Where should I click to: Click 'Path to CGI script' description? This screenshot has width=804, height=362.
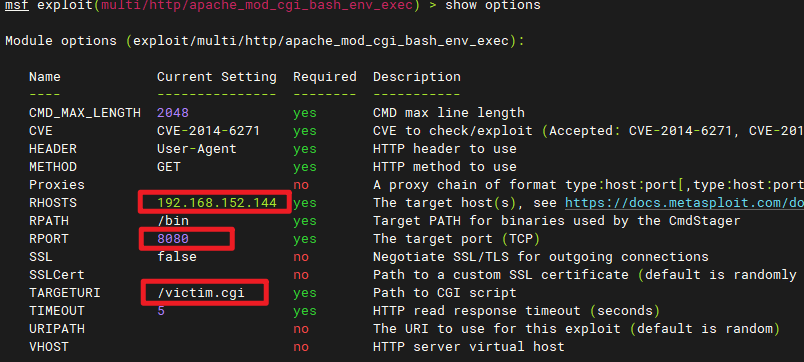445,293
